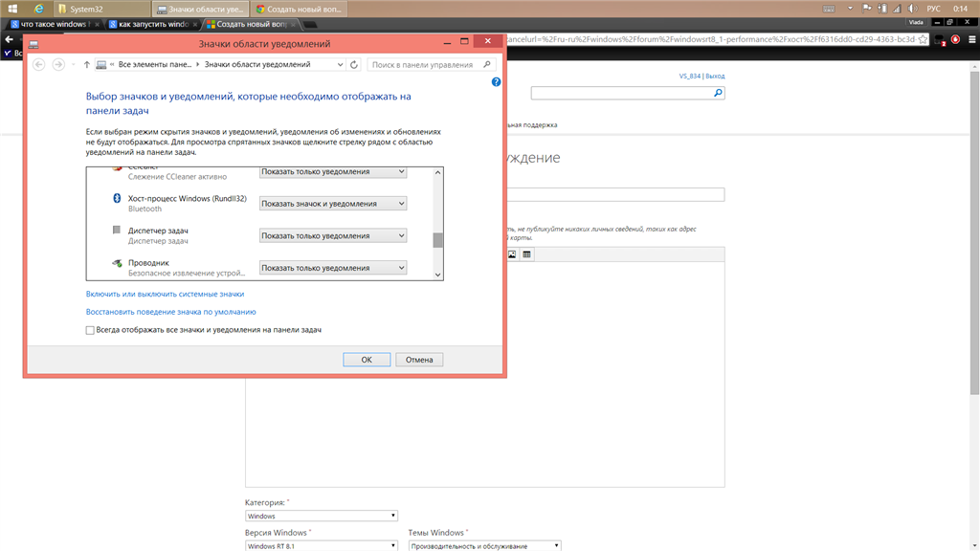Click 'Все элементы пане...' breadcrumb
The height and width of the screenshot is (551, 980).
[155, 64]
